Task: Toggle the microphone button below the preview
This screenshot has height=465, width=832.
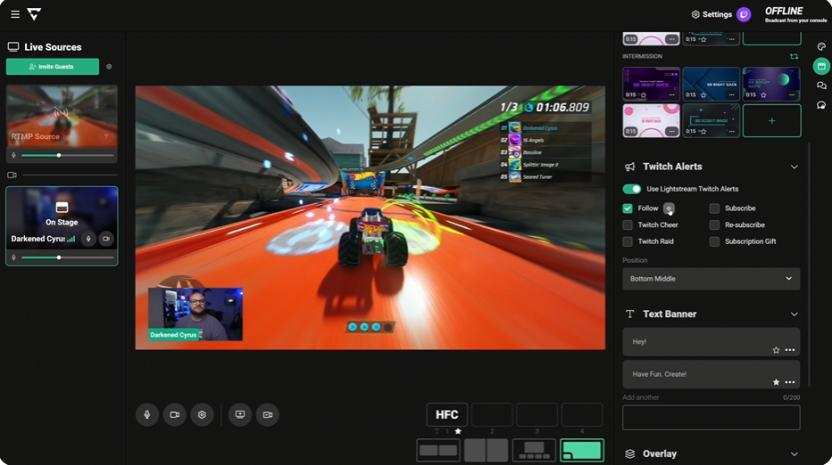Action: pos(148,415)
